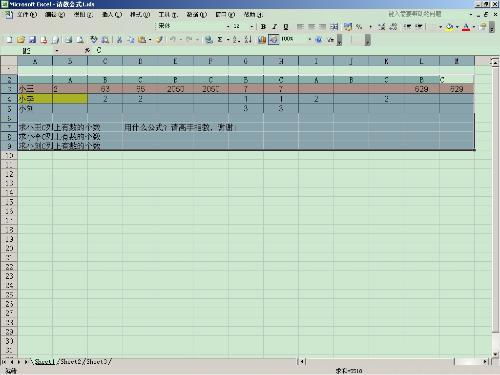Click the Merge and Center icon
The image size is (500, 375).
coord(334,27)
